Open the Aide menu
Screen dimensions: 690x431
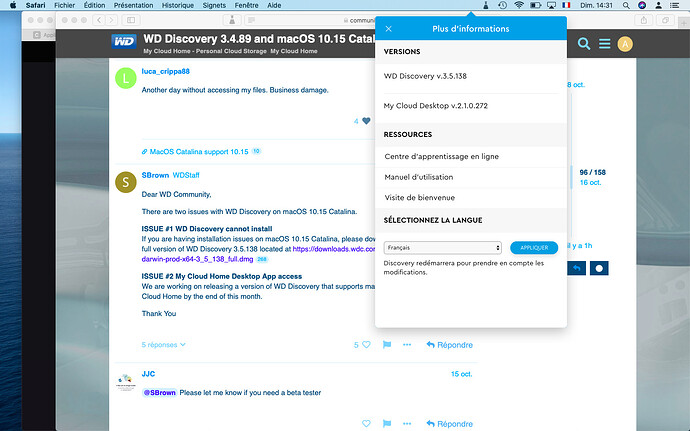[274, 5]
